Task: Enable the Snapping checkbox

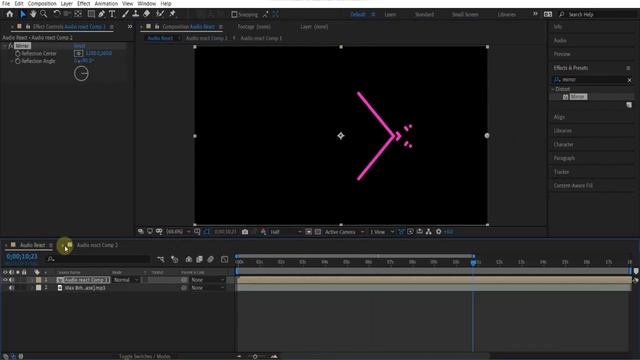Action: [234, 14]
